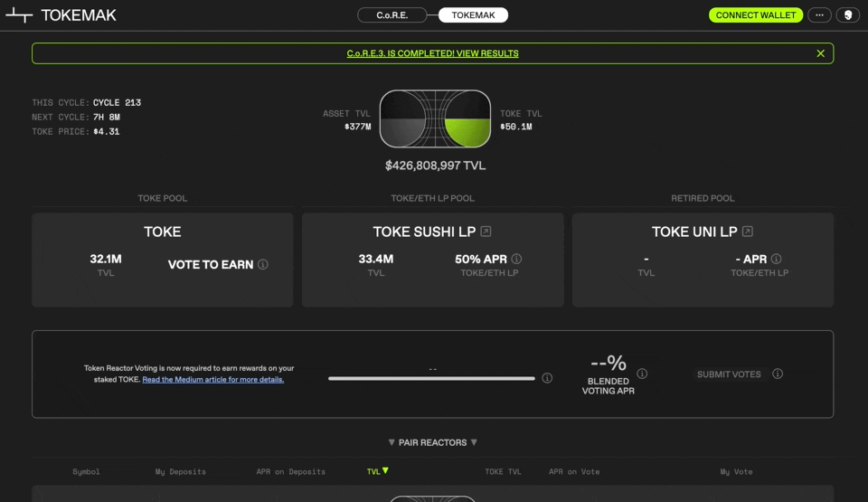Click the round profile icon in header
The image size is (868, 502).
click(x=847, y=15)
